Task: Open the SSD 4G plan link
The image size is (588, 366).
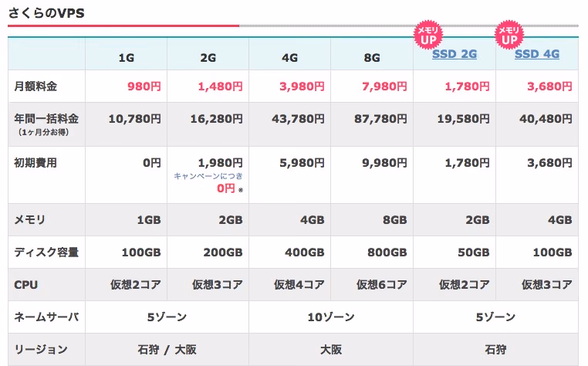Action: coord(536,54)
